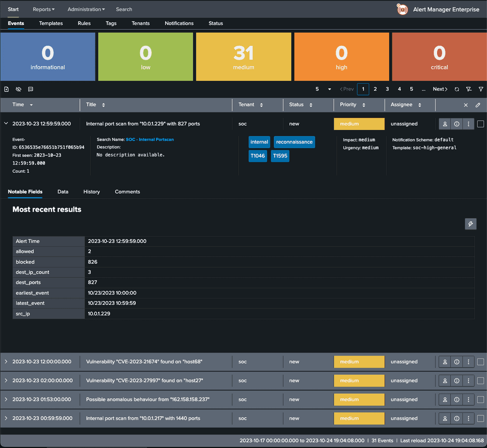The image size is (487, 448).
Task: Click the pencil edit icon in table header
Action: coord(478,105)
